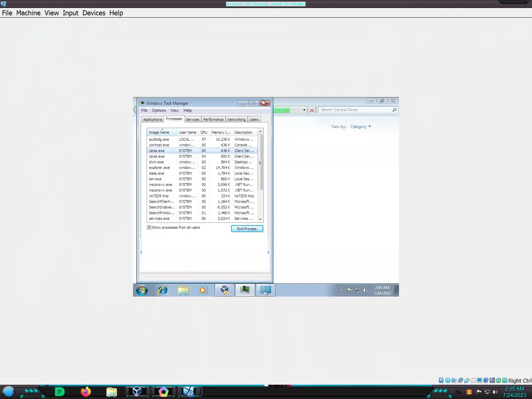Click VirtualBox shared folders indicator
532x399 pixels.
click(x=473, y=380)
